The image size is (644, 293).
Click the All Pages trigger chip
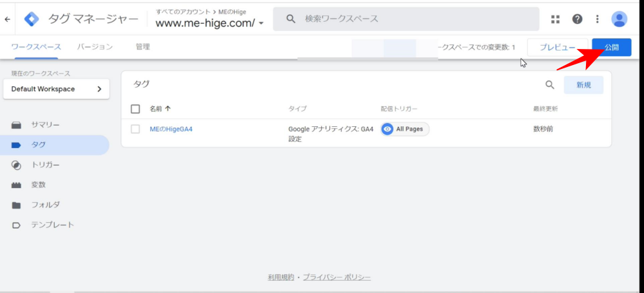tap(405, 129)
